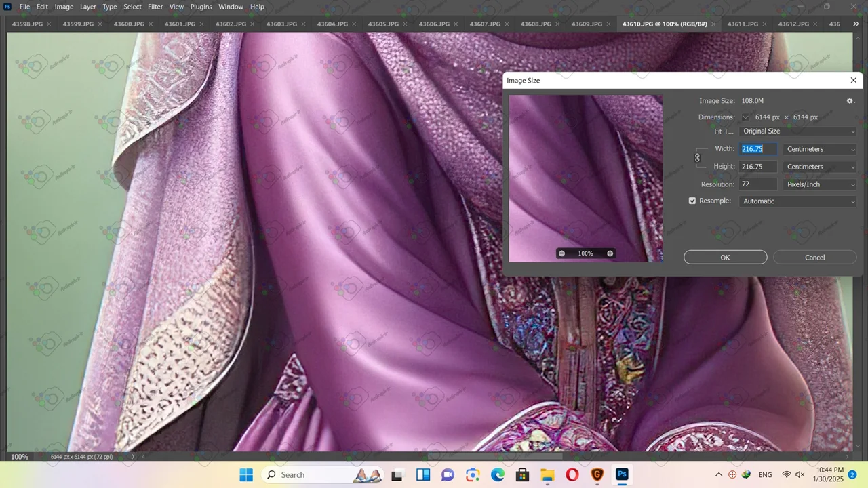Toggle the constrain proportions chain link icon
Screen dimensions: 868x488
coord(697,158)
